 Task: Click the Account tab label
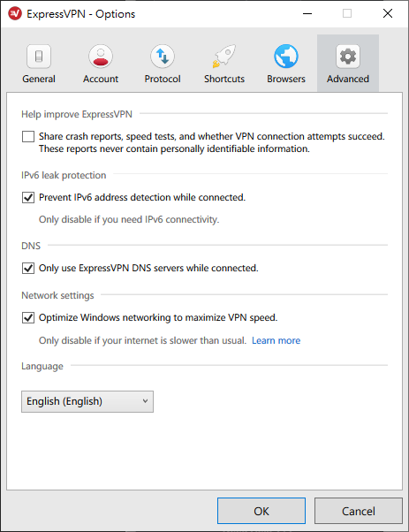[x=101, y=79]
